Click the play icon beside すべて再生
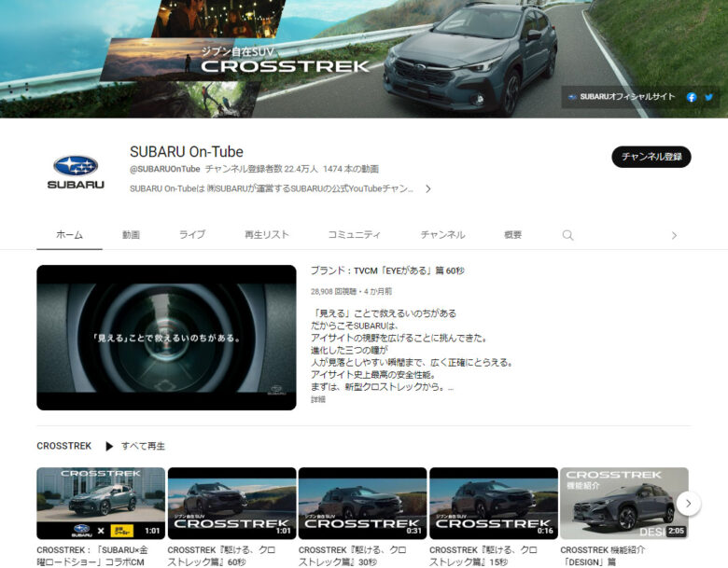 [x=109, y=447]
